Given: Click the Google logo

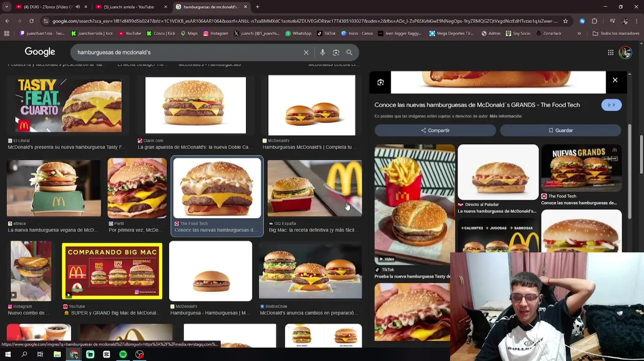Looking at the screenshot, I should pos(40,52).
